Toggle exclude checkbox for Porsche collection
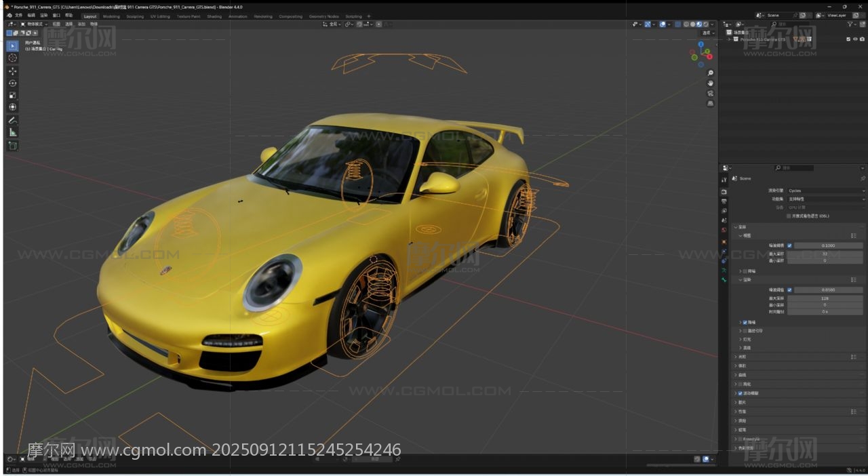This screenshot has height=476, width=868. [x=848, y=39]
